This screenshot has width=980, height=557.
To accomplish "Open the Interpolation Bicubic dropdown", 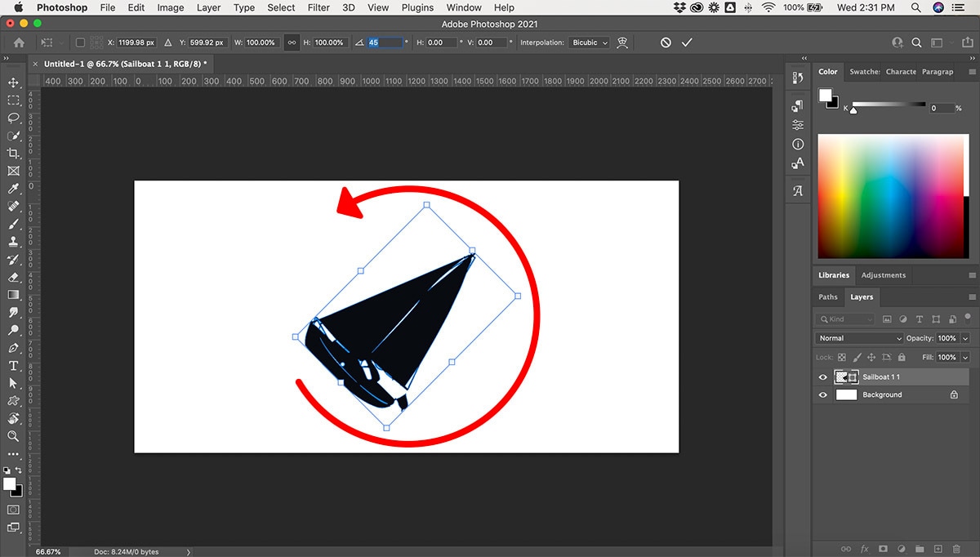I will (x=590, y=42).
